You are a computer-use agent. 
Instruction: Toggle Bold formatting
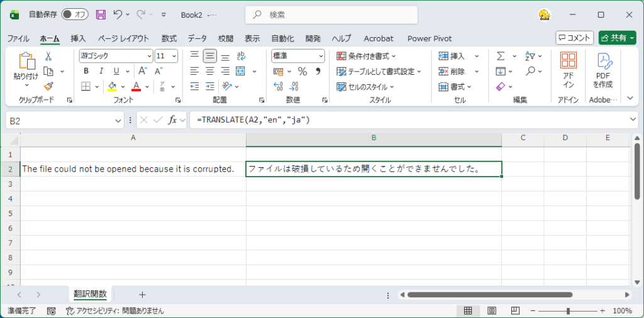[x=86, y=71]
